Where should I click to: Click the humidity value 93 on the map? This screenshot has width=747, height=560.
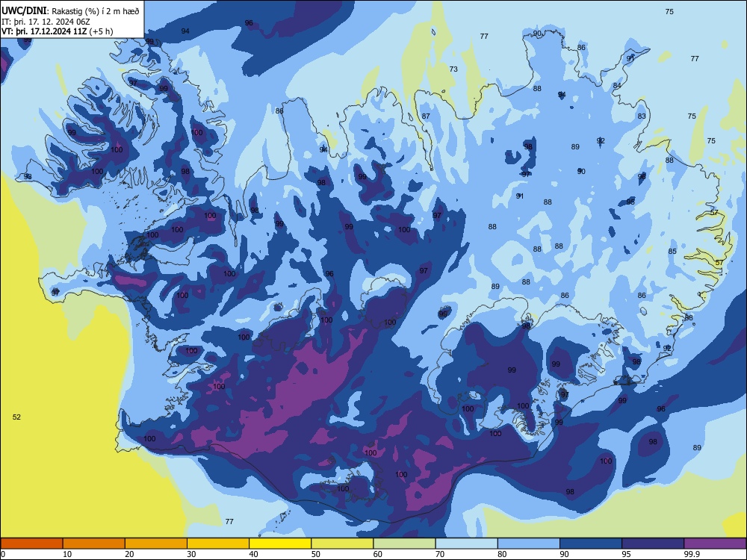[28, 177]
